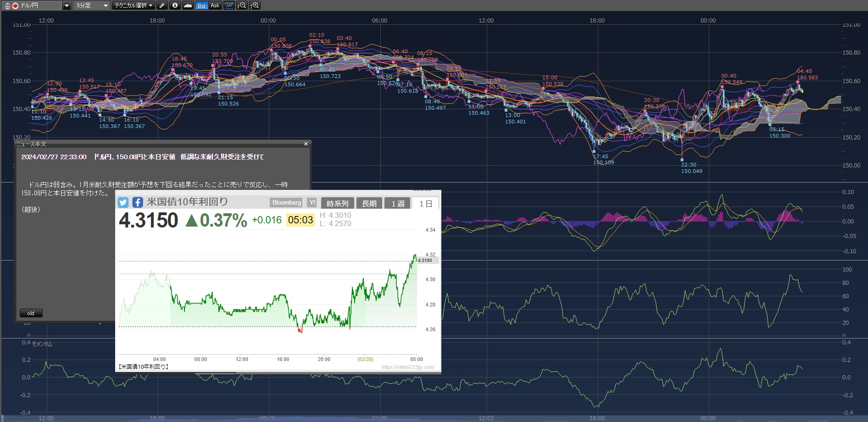Switch price display to Ask
The image size is (868, 422).
click(x=215, y=6)
